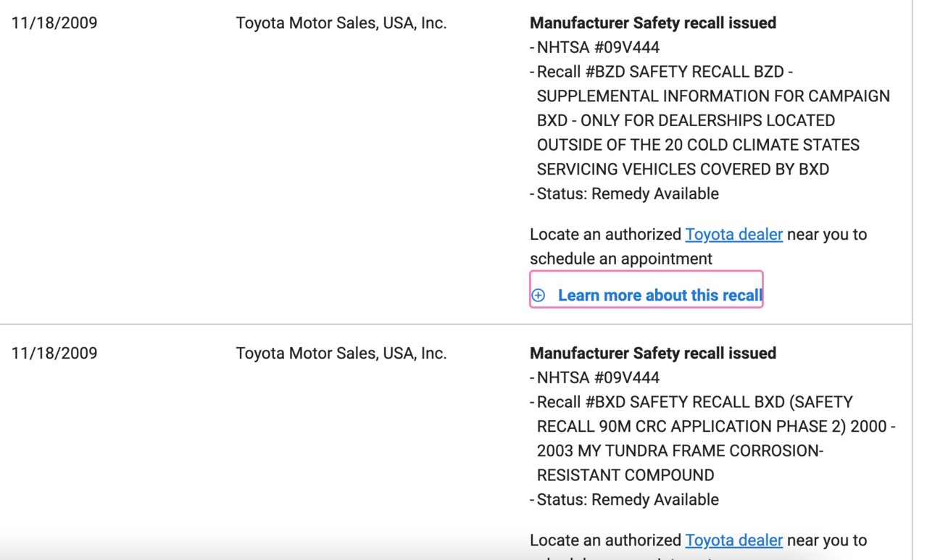This screenshot has width=927, height=560.
Task: Click Status: Remedy Available in BXD entry
Action: point(628,500)
